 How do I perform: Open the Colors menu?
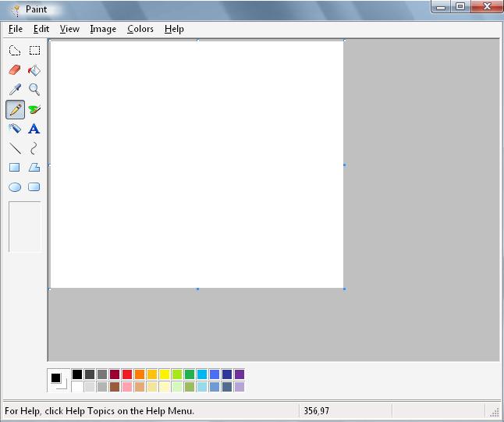coord(140,29)
